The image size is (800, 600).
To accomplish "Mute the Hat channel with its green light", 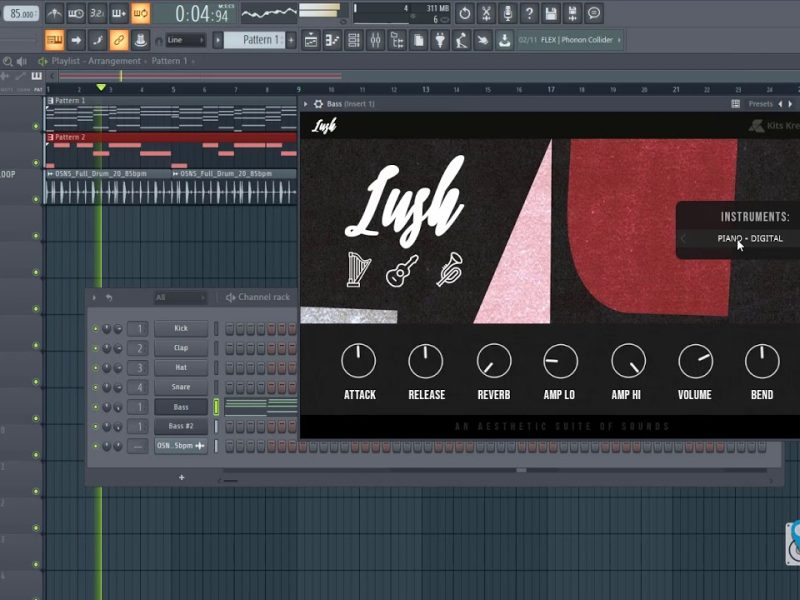I will click(x=95, y=368).
